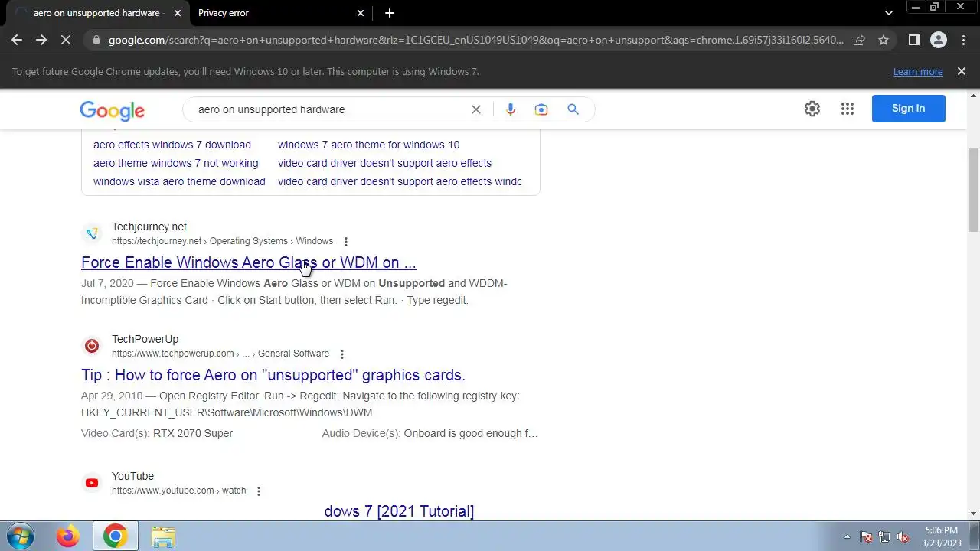This screenshot has height=551, width=980.
Task: Open the network status tray icon
Action: pos(884,537)
